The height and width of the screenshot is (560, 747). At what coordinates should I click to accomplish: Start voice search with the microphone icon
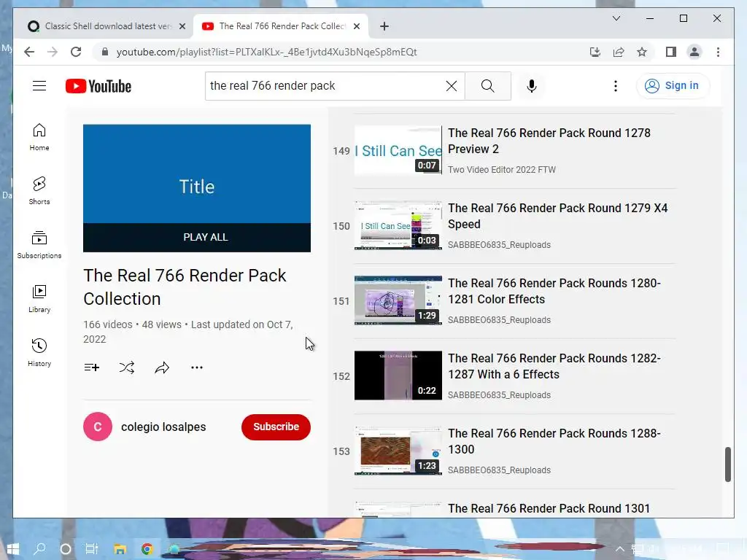click(532, 86)
